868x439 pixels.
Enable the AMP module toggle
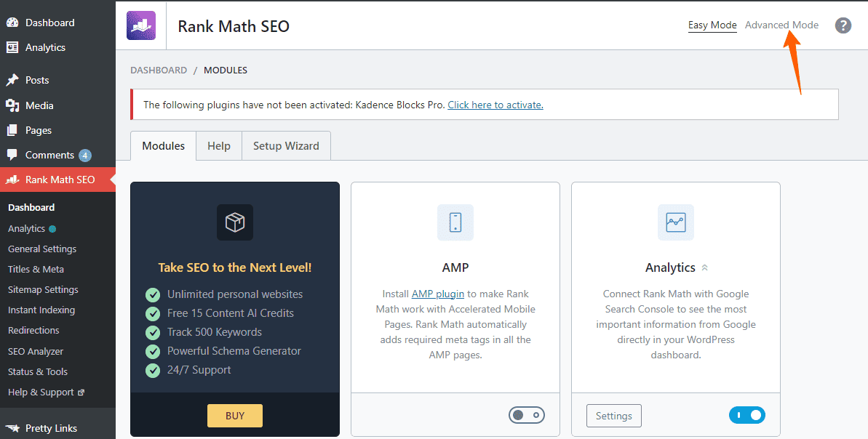point(527,415)
